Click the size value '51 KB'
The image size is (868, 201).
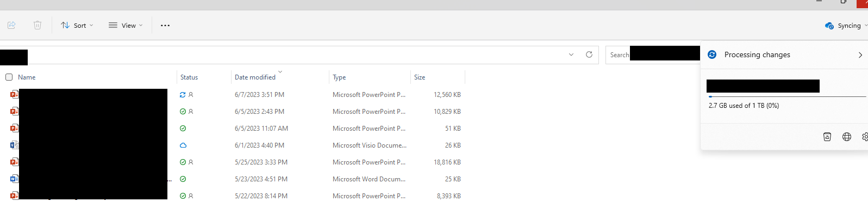pos(453,129)
